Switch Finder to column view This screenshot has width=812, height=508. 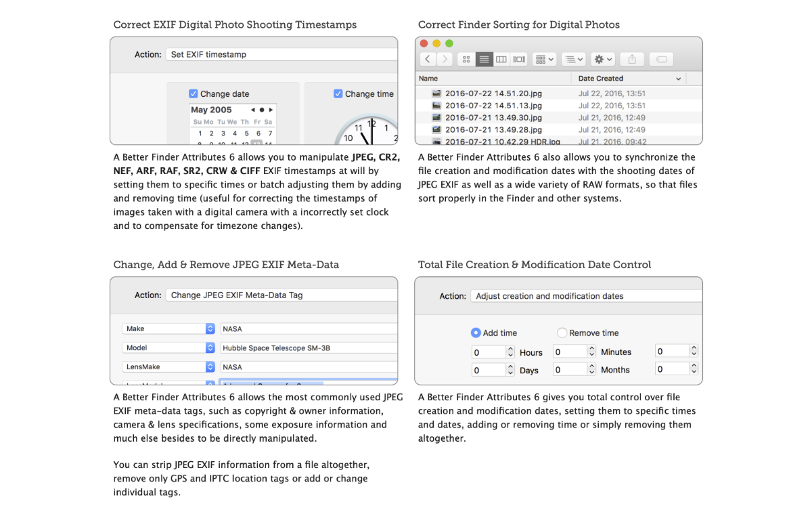(501, 60)
